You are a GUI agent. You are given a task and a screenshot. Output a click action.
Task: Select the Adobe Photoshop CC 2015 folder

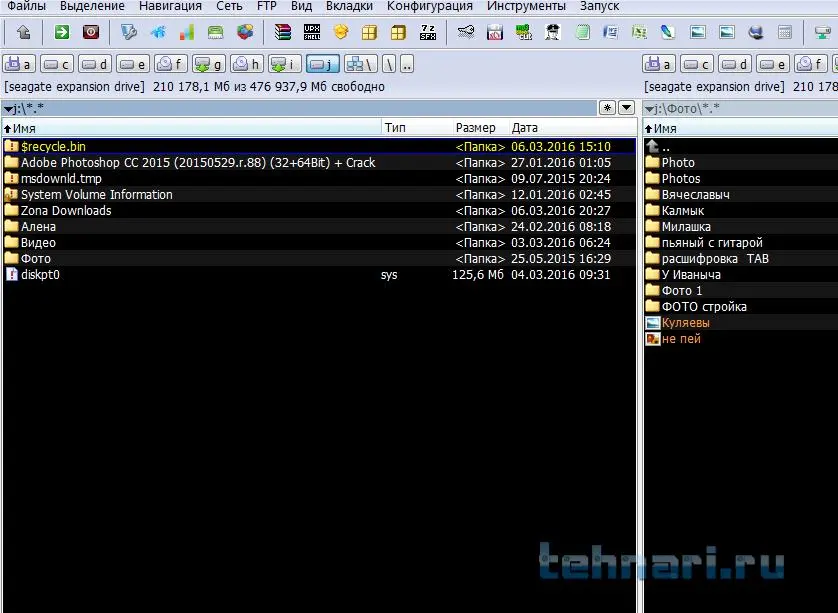(319, 162)
